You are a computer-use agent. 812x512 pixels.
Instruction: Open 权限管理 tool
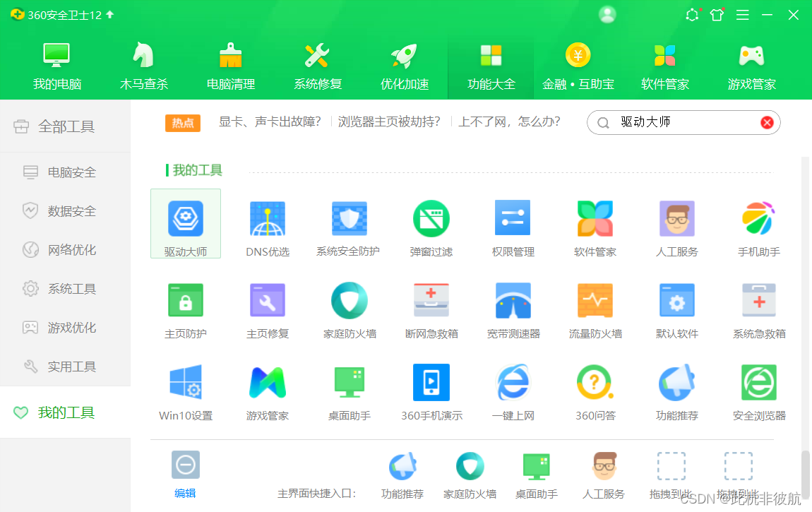513,229
